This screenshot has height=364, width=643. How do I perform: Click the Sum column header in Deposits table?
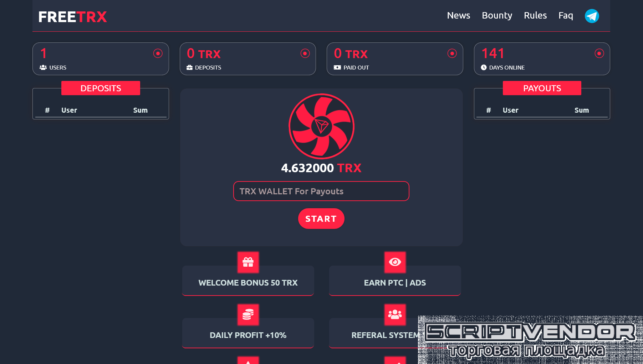point(140,110)
